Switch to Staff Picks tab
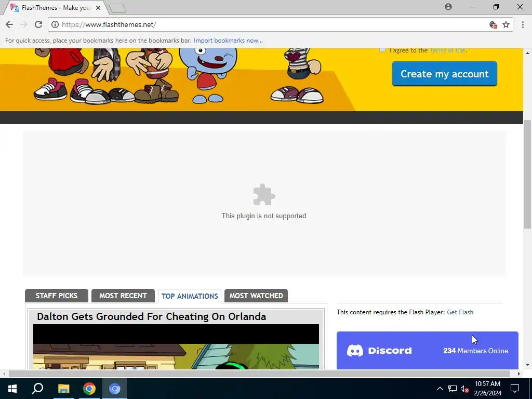The image size is (532, 399). (57, 296)
